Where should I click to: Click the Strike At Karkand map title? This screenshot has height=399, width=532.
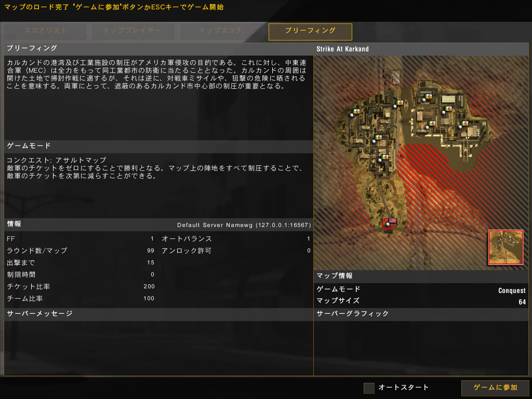click(342, 49)
